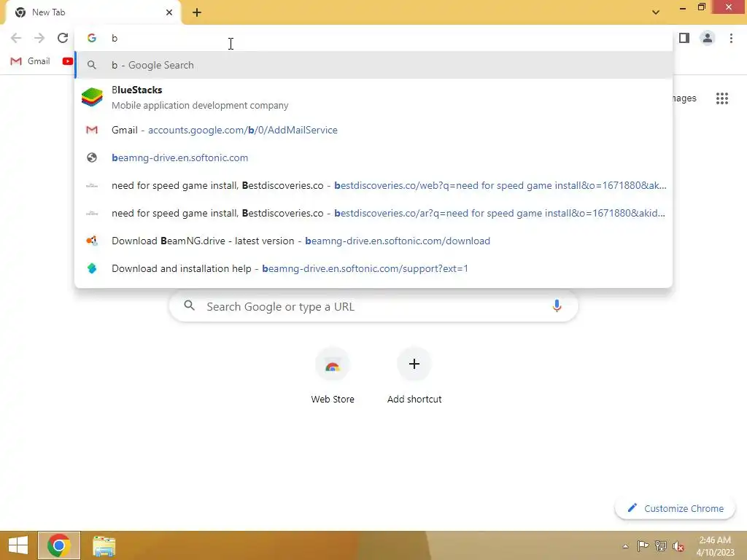
Task: Pick the Gmail AddMailService suggestion
Action: point(373,130)
